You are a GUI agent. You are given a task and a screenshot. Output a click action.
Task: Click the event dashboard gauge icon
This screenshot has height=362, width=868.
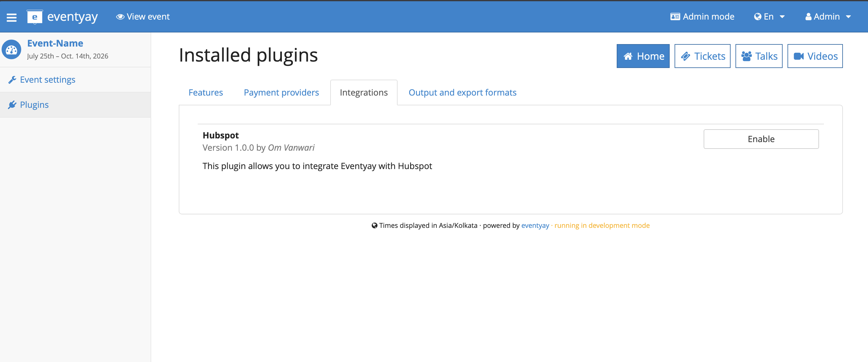(x=11, y=50)
